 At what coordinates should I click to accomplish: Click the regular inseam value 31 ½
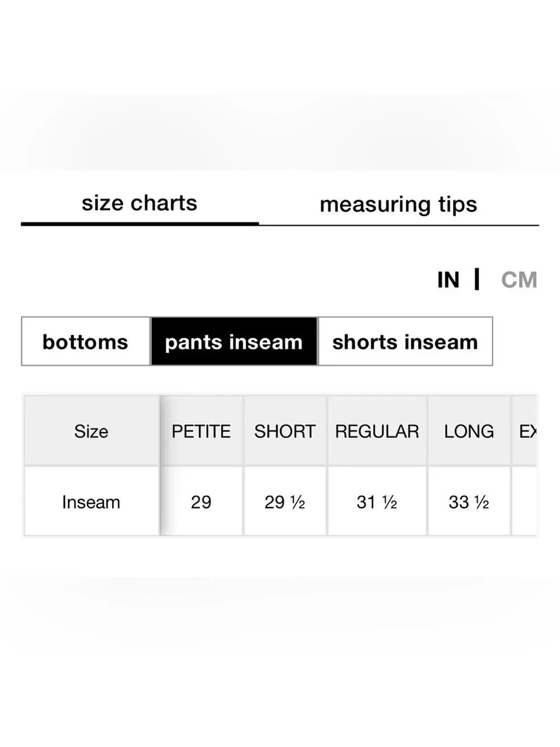tap(377, 502)
